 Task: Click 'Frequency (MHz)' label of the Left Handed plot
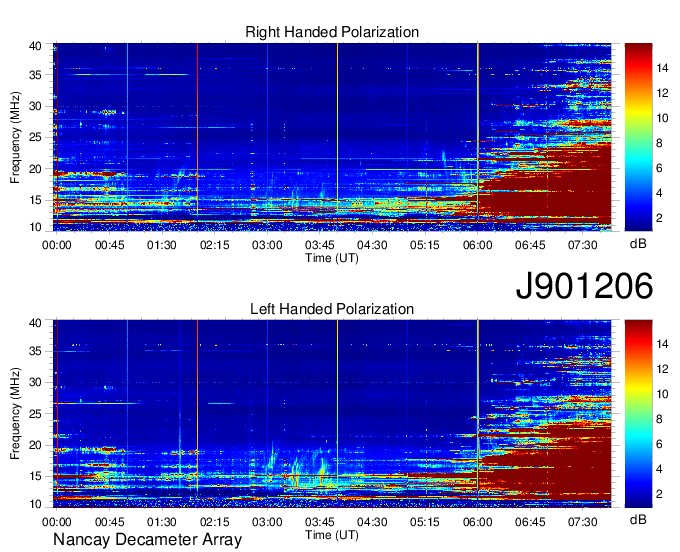pos(15,414)
